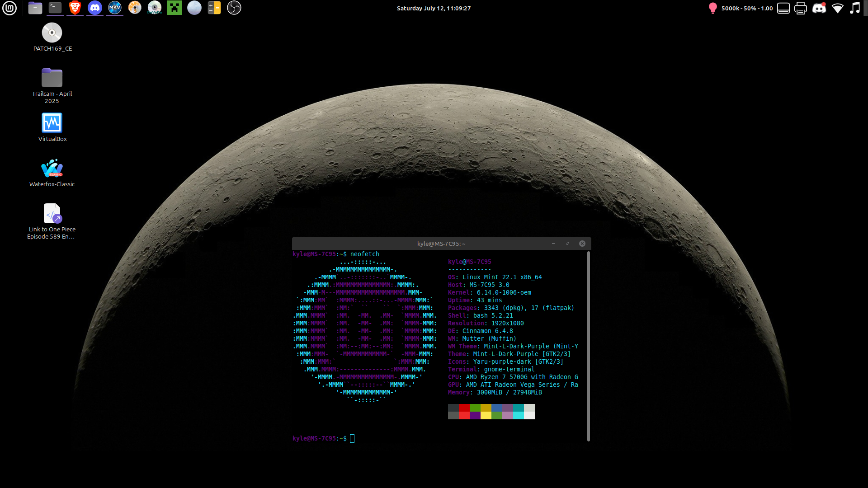Click the blue swatch in neofetch palette
The height and width of the screenshot is (488, 868).
497,408
